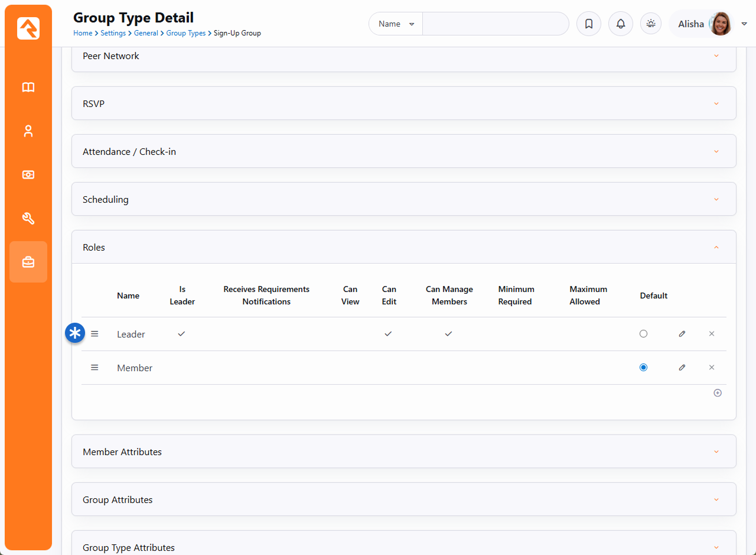Expand the Member Attributes section
Viewport: 756px width, 555px height.
tap(403, 452)
